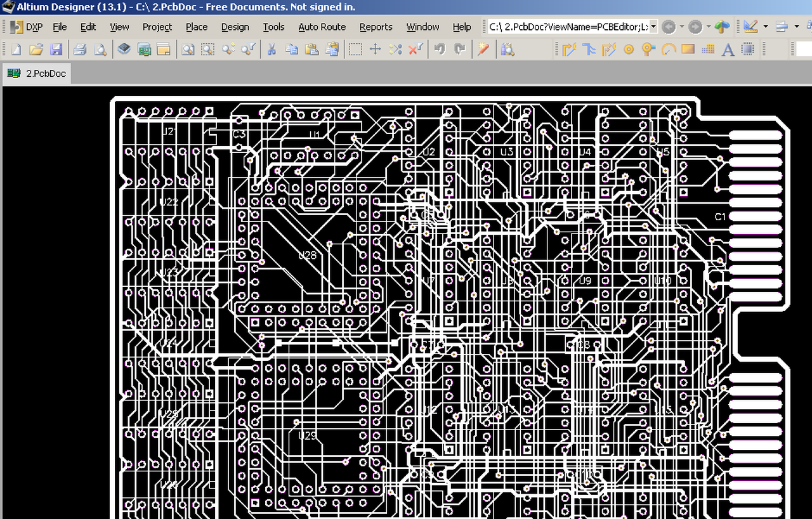Image resolution: width=812 pixels, height=519 pixels.
Task: Open the Edit menu
Action: click(x=88, y=27)
